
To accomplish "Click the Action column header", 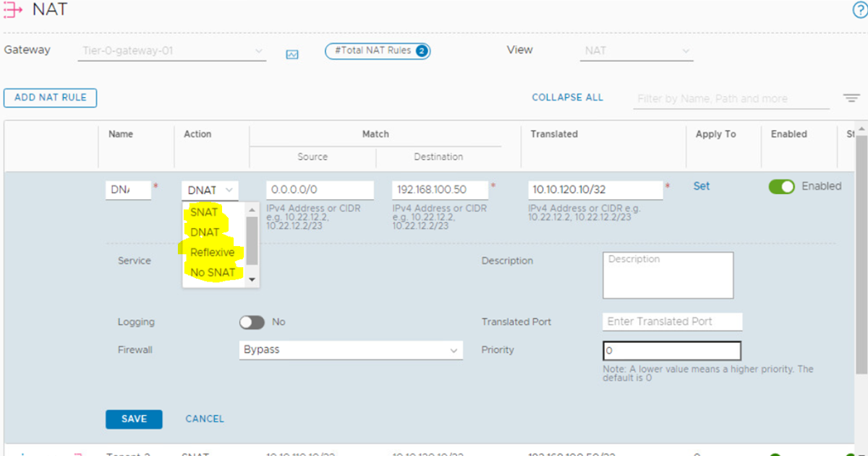I will point(197,135).
